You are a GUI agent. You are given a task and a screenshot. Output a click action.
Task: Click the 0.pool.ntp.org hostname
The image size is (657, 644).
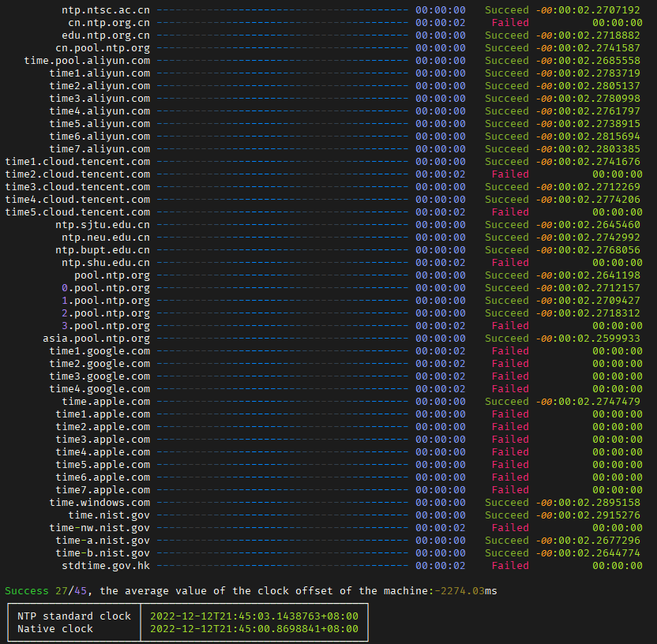coord(105,288)
